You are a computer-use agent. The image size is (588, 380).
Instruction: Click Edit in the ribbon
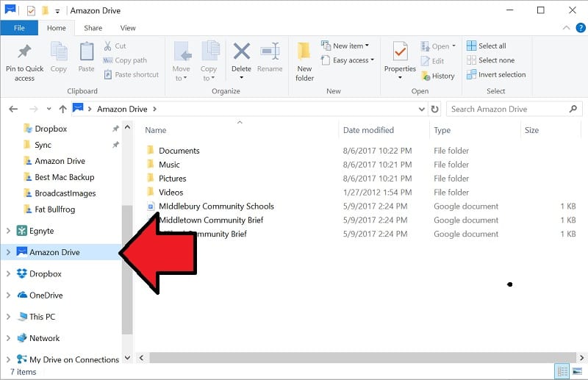tap(432, 61)
